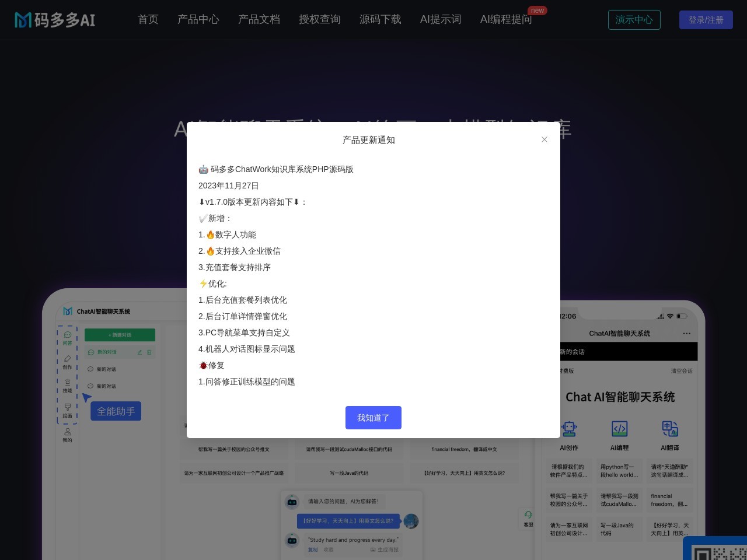Click the 新的会话 black bar in the phone preview
Image resolution: width=747 pixels, height=560 pixels.
pyautogui.click(x=629, y=351)
